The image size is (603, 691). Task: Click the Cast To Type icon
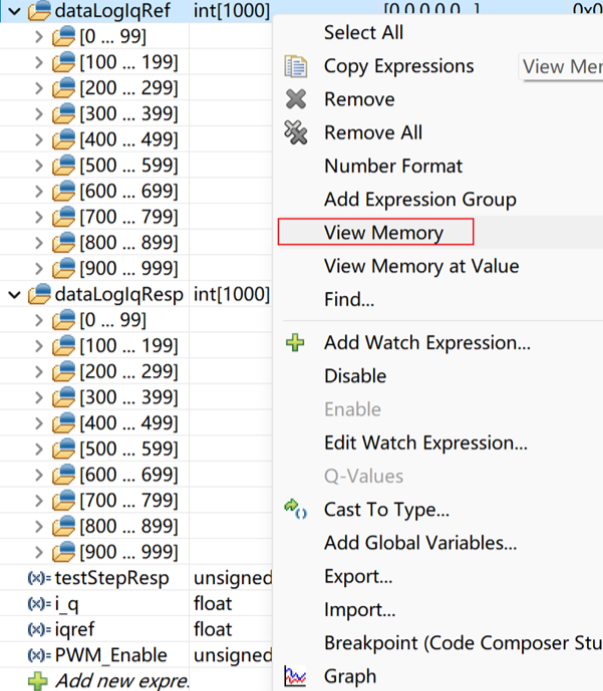pos(295,509)
